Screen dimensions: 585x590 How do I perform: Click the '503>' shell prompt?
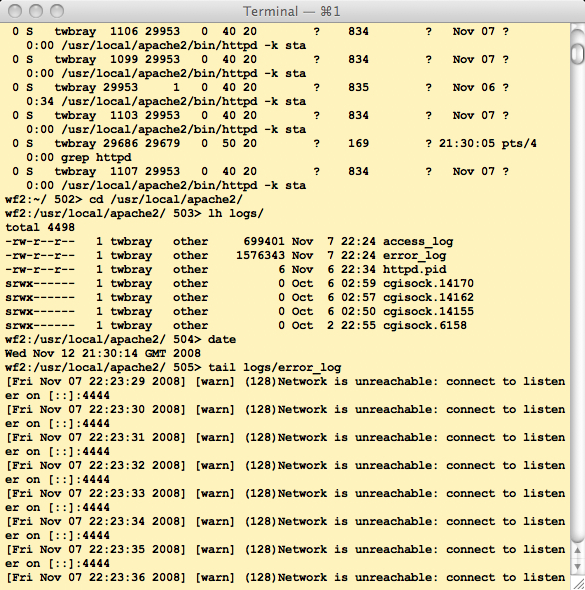[187, 213]
